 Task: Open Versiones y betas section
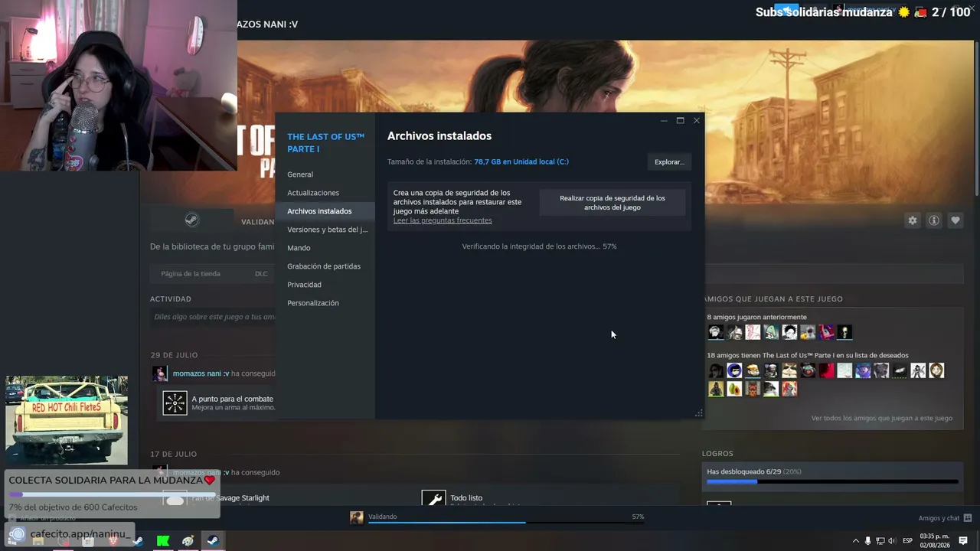325,230
